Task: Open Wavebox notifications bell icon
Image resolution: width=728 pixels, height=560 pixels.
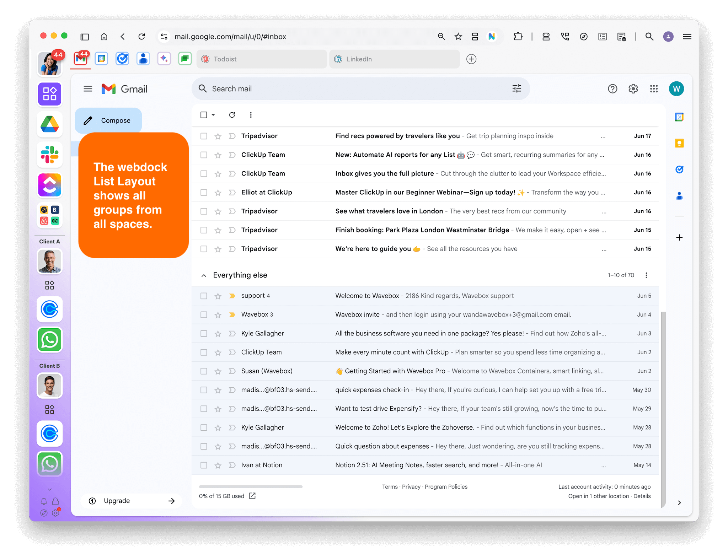Action: point(44,501)
